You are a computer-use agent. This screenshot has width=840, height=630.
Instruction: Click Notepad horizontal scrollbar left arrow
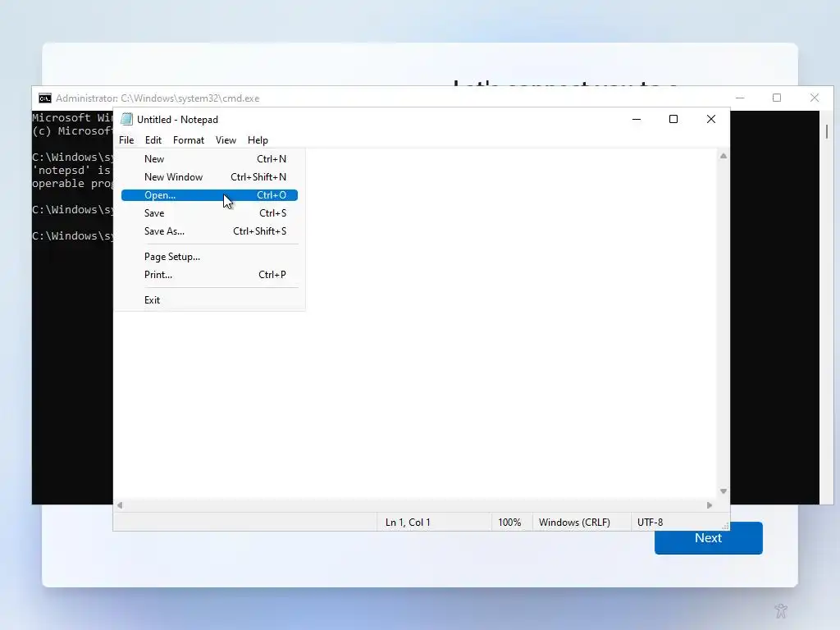(120, 505)
